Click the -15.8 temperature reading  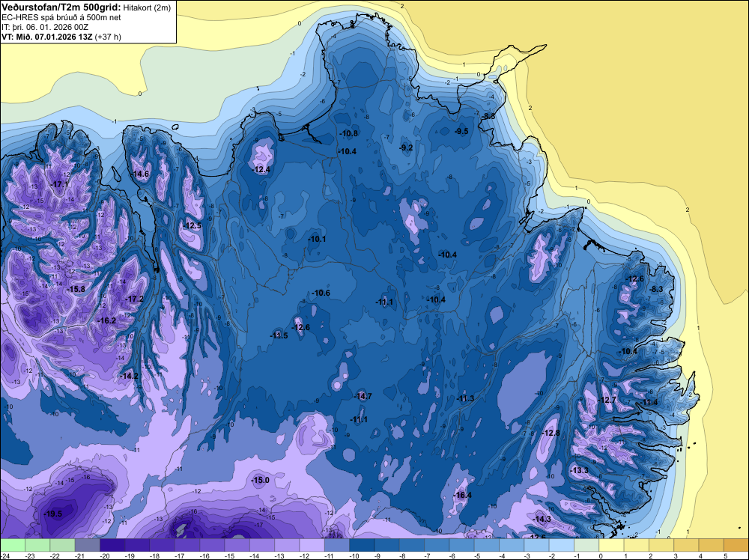tap(76, 289)
